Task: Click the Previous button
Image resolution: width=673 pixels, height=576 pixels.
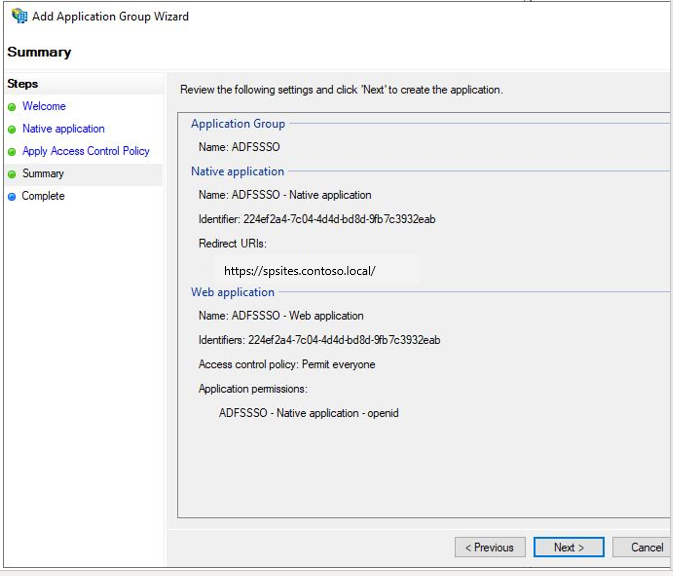Action: (x=490, y=547)
